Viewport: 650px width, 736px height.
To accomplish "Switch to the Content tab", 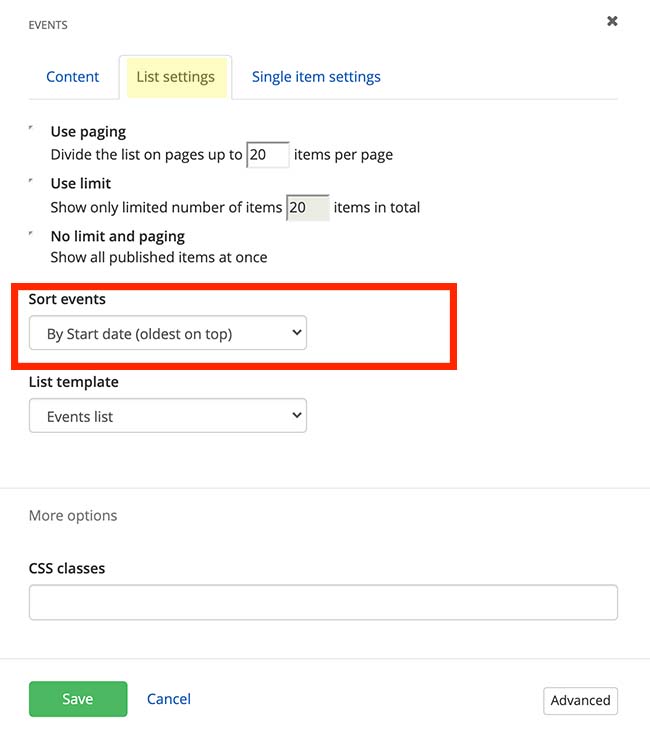I will 73,77.
